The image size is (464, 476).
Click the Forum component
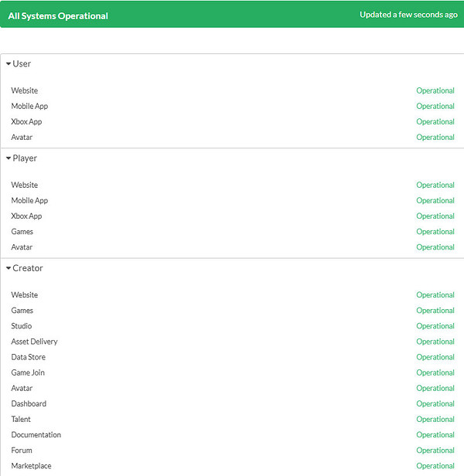click(22, 450)
